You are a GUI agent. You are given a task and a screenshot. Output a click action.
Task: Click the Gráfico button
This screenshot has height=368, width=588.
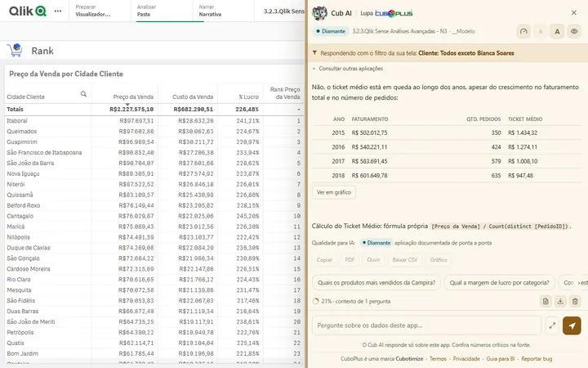[439, 260]
